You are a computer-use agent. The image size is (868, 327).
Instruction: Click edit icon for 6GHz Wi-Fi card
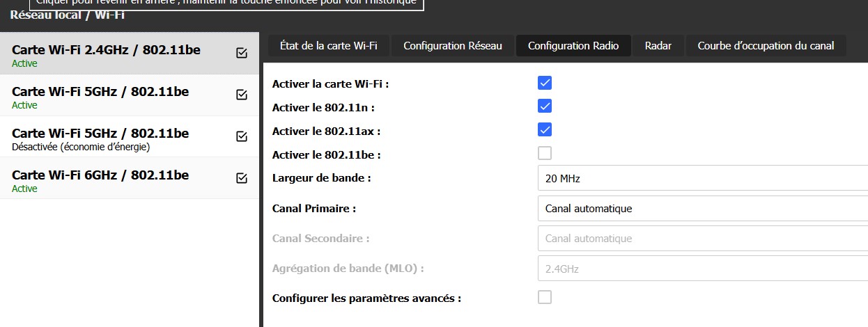pos(242,178)
